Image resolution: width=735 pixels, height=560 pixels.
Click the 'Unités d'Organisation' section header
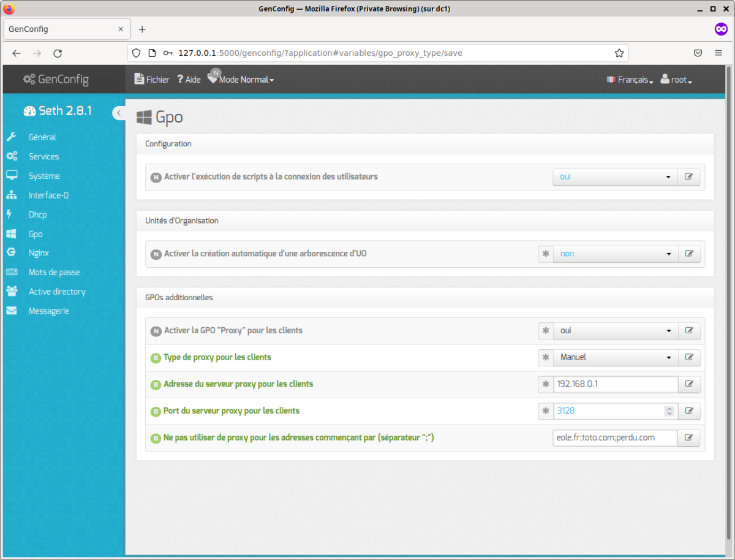182,221
